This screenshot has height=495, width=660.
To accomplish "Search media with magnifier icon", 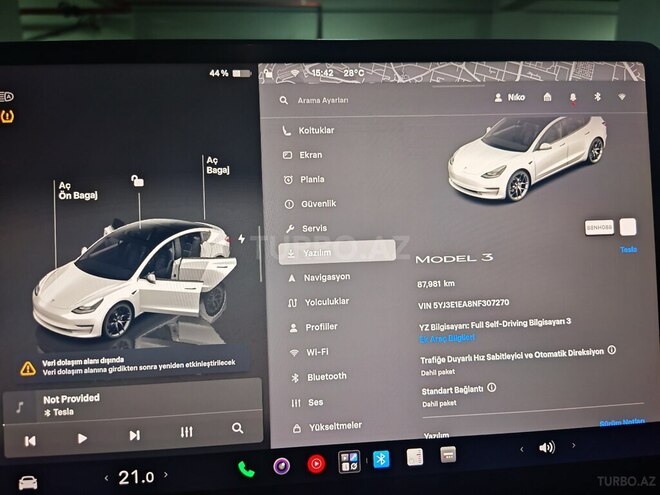I will tap(237, 428).
